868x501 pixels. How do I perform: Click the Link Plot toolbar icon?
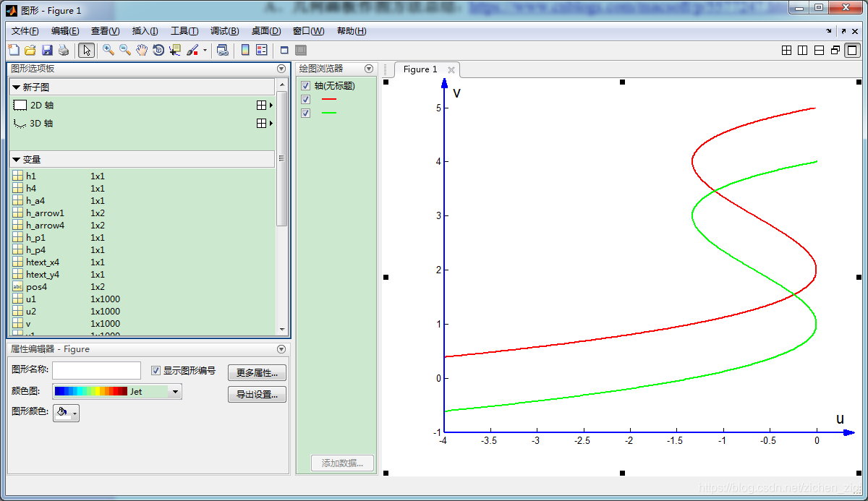pos(223,50)
